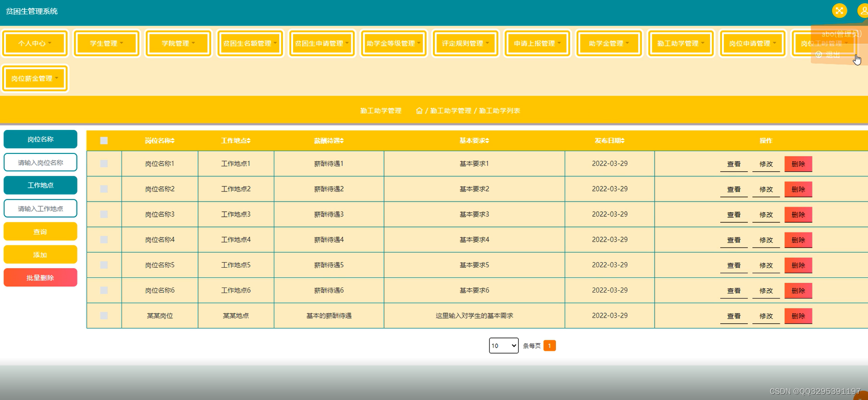Click the 添加 add button
This screenshot has height=400, width=868.
click(x=40, y=254)
